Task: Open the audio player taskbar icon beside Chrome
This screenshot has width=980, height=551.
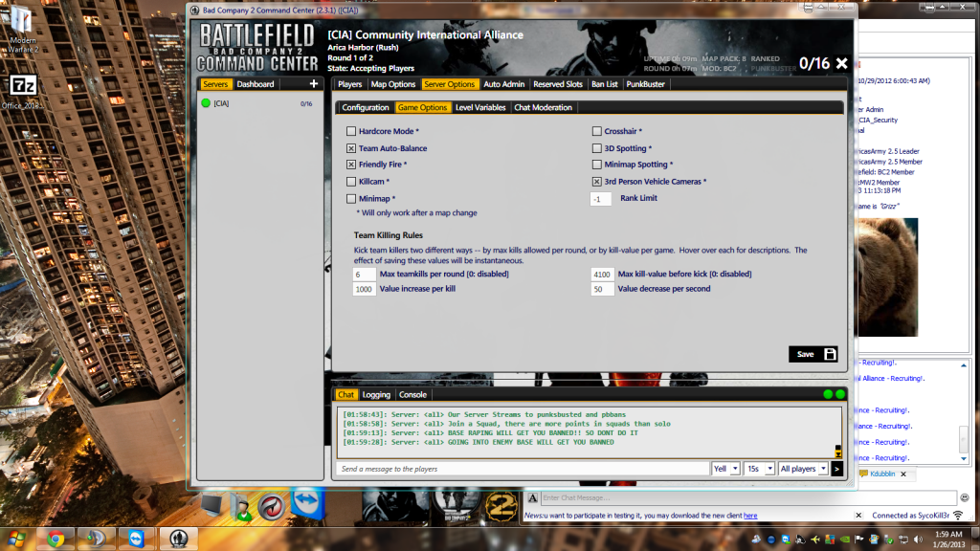Action: coord(96,539)
